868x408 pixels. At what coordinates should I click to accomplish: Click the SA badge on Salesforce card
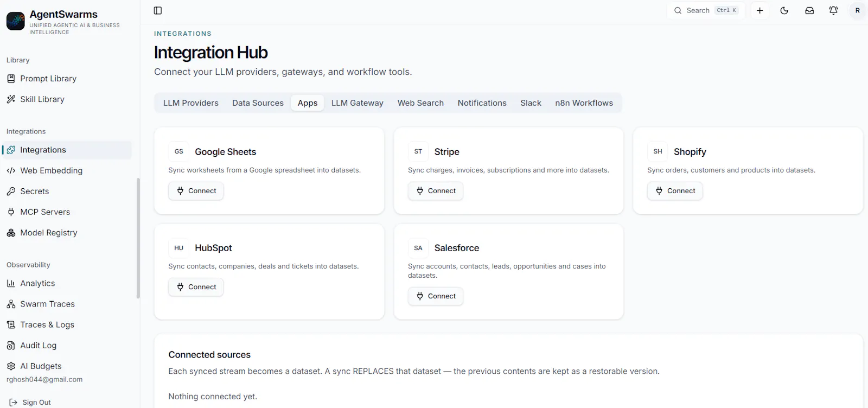click(418, 248)
